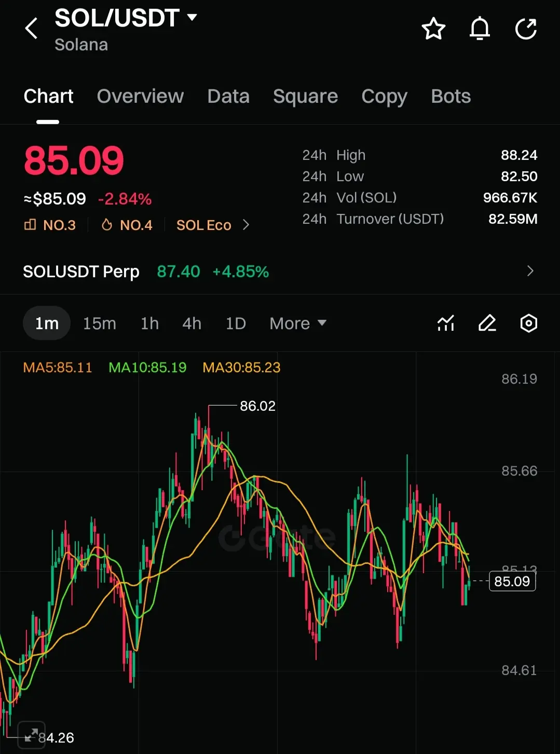
Task: Tap the 86.02 high price marker
Action: pos(257,406)
